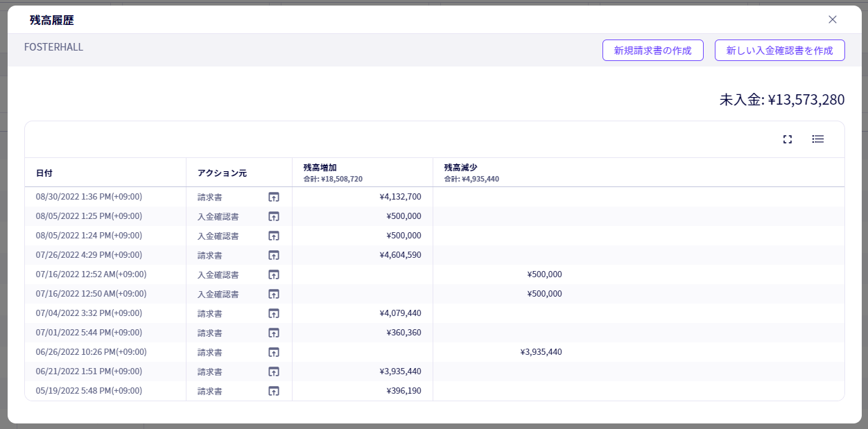This screenshot has height=429, width=868.
Task: Click the 新しい入金確認書を作成 button
Action: click(780, 51)
